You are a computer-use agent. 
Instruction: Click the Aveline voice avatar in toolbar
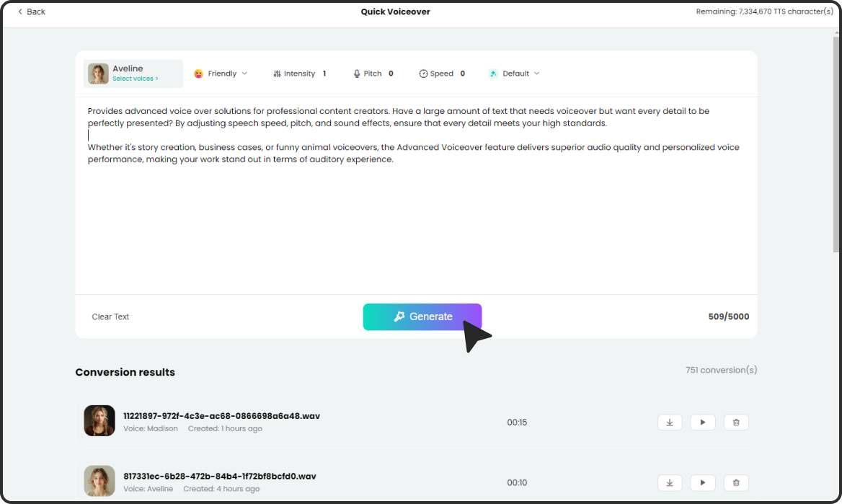[x=98, y=74]
